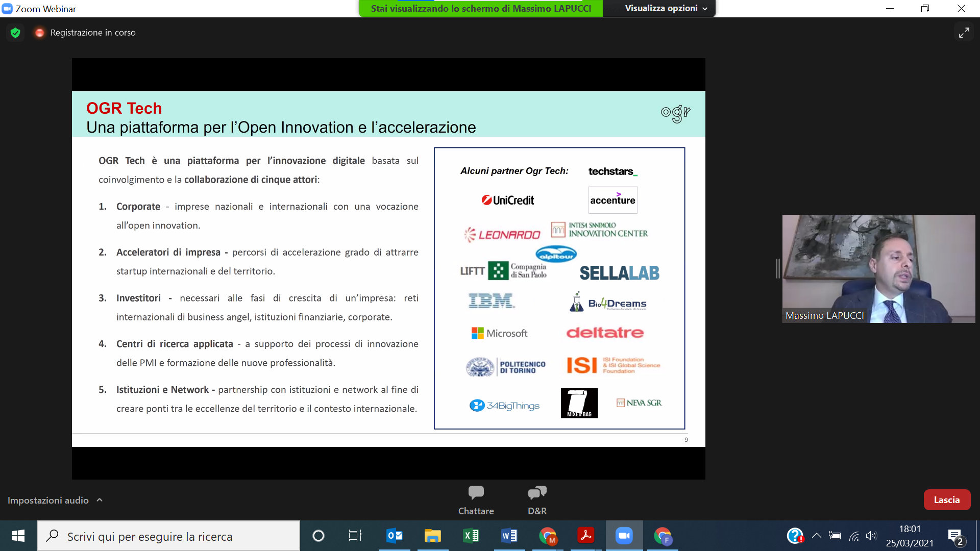This screenshot has height=551, width=980.
Task: Click the OGR Tech slide title
Action: click(124, 108)
